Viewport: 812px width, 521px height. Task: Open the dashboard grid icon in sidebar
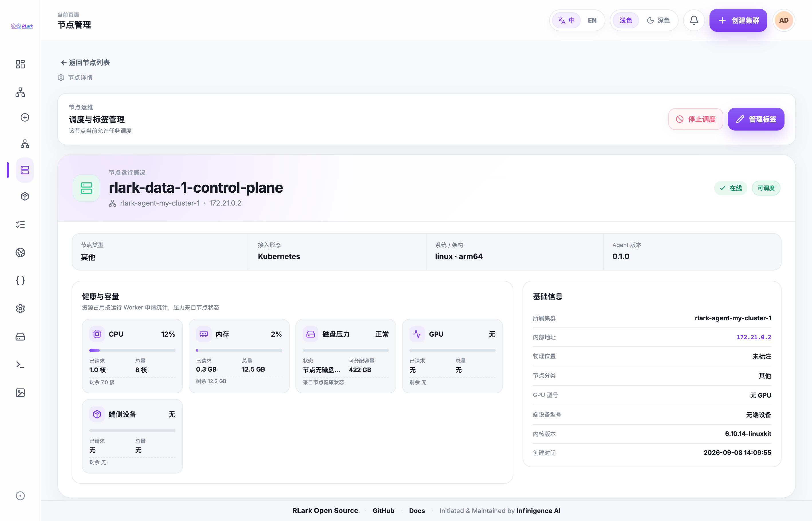[20, 64]
